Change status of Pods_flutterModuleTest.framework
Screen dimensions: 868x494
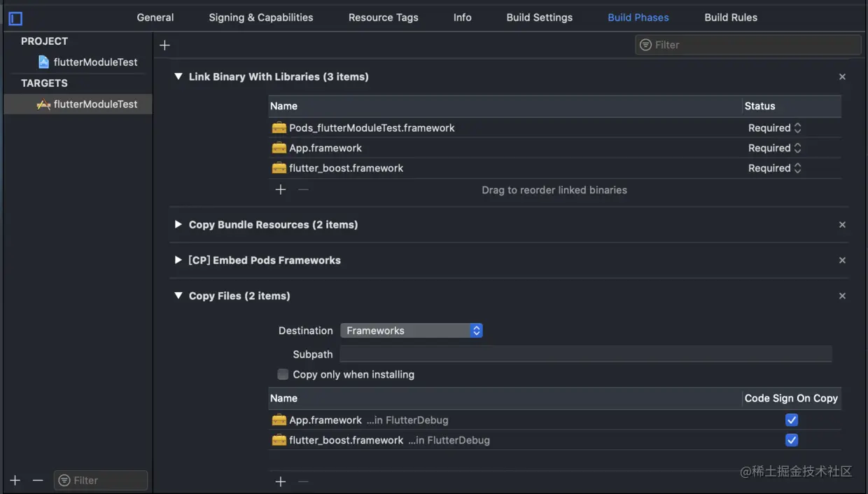tap(775, 128)
